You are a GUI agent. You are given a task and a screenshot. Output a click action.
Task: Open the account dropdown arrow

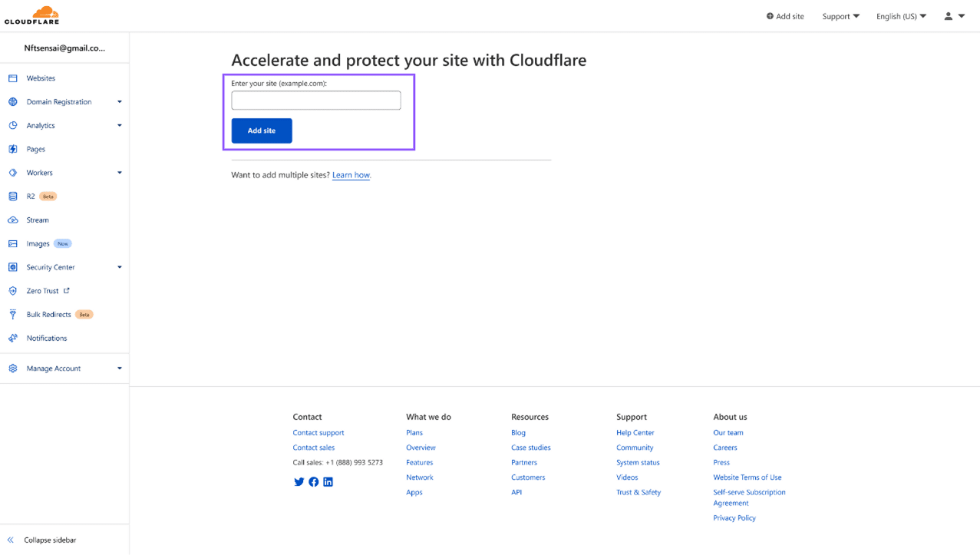962,16
